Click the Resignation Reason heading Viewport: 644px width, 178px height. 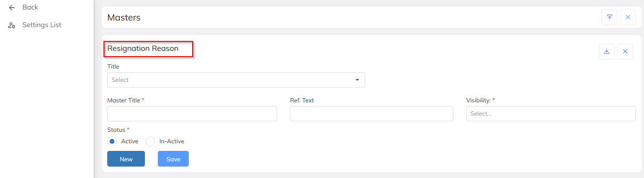point(143,49)
